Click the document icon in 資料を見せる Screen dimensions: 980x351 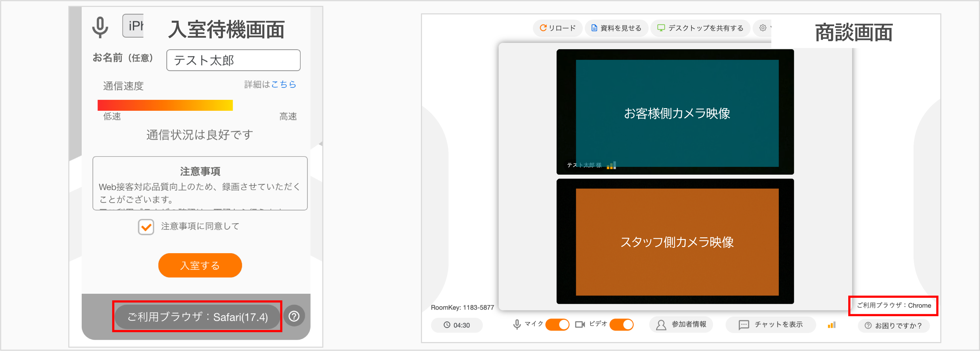click(594, 28)
